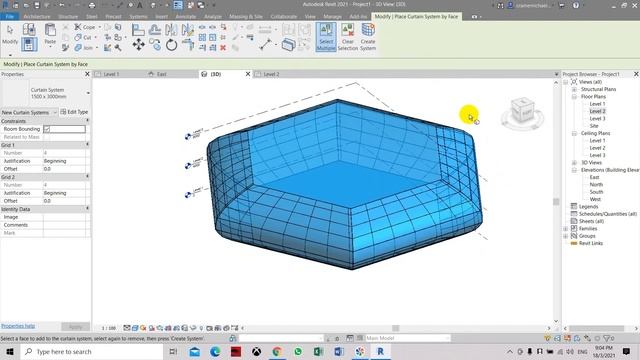640x360 pixels.
Task: Select the Align tool
Action: coord(138,30)
